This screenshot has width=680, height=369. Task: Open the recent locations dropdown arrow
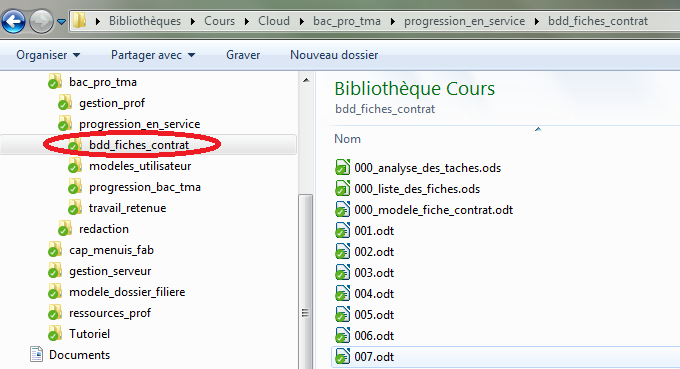click(x=62, y=21)
